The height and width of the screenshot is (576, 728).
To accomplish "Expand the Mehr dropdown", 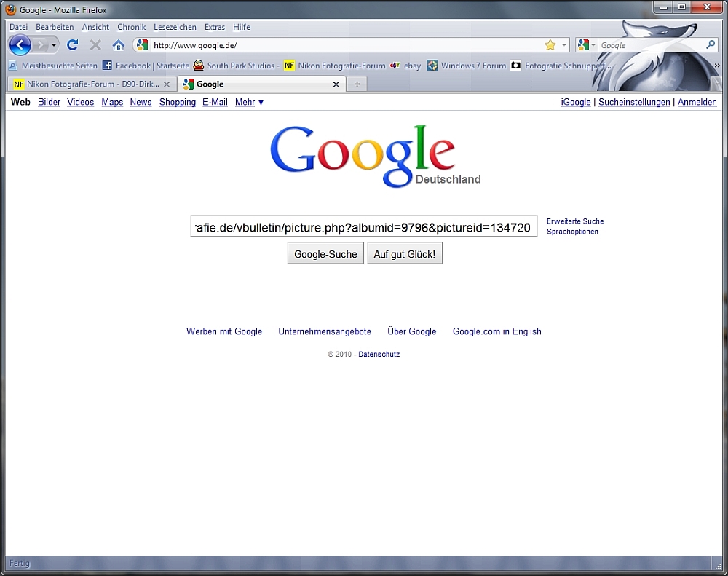I will point(249,102).
